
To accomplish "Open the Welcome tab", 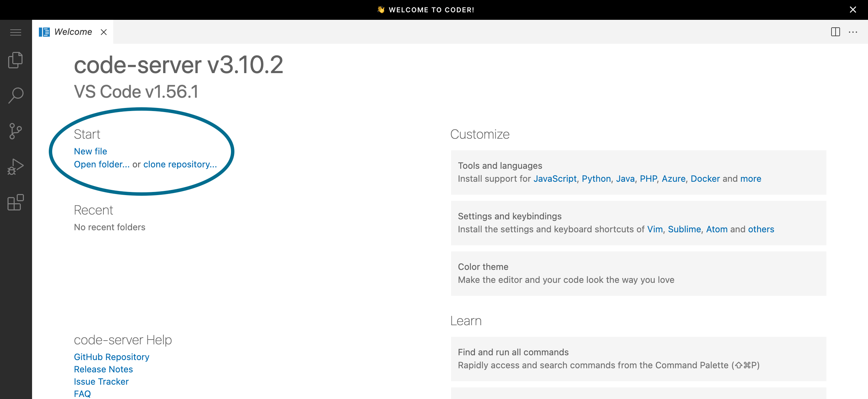I will pos(73,31).
